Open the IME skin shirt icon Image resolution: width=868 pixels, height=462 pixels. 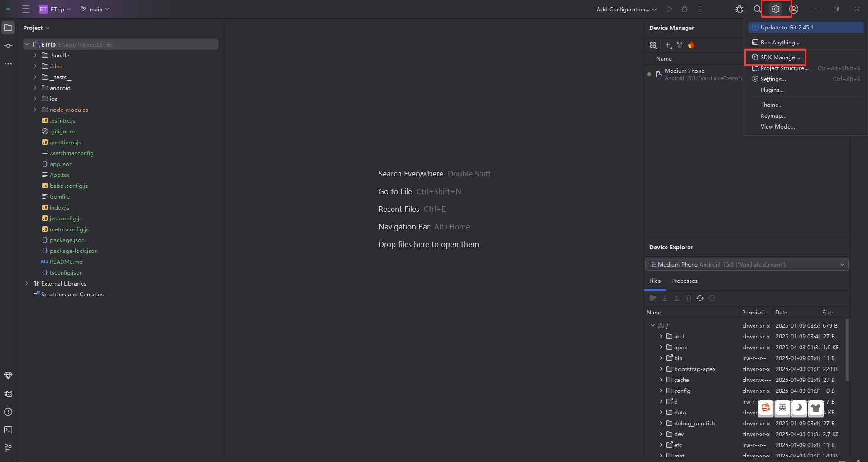point(816,408)
